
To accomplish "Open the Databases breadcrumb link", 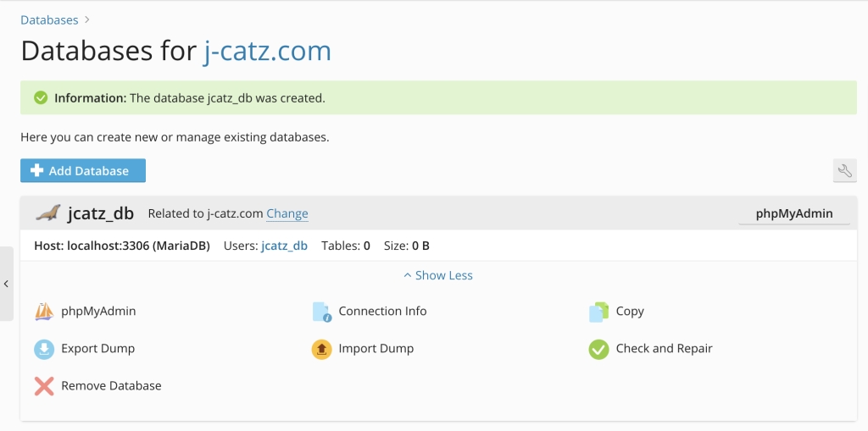I will pyautogui.click(x=49, y=19).
